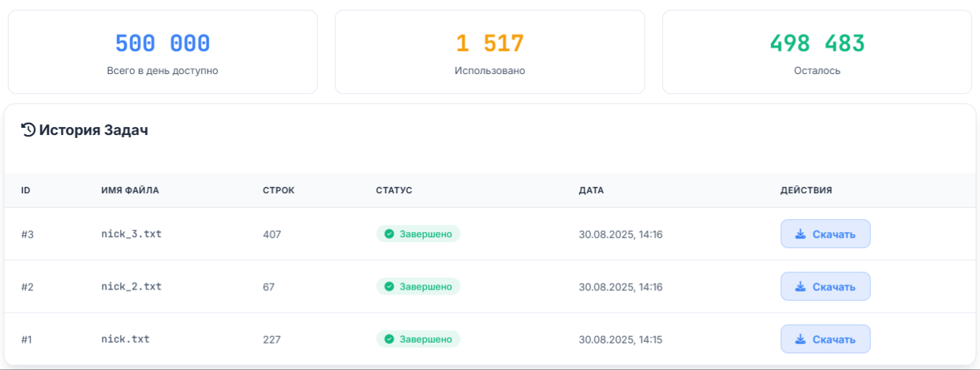Click the История Задач heading
Image resolution: width=980 pixels, height=370 pixels.
[93, 130]
